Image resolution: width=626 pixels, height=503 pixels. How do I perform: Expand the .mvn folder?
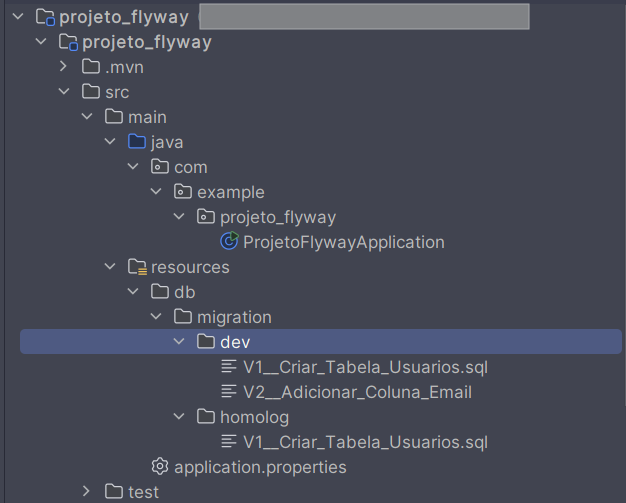coord(63,66)
